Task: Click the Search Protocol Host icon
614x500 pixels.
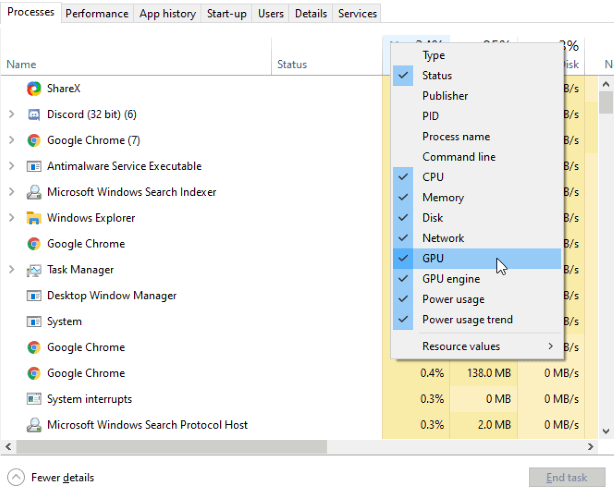Action: pyautogui.click(x=34, y=425)
